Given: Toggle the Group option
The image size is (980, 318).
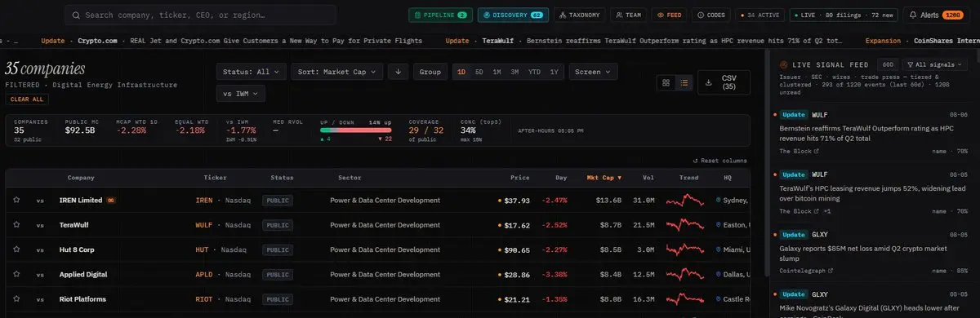Looking at the screenshot, I should tap(430, 72).
